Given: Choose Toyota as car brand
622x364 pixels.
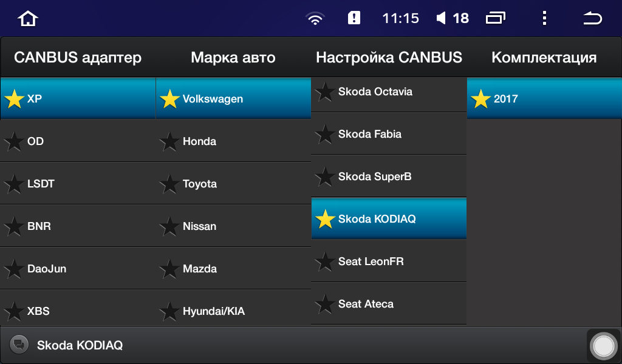Looking at the screenshot, I should coord(233,184).
